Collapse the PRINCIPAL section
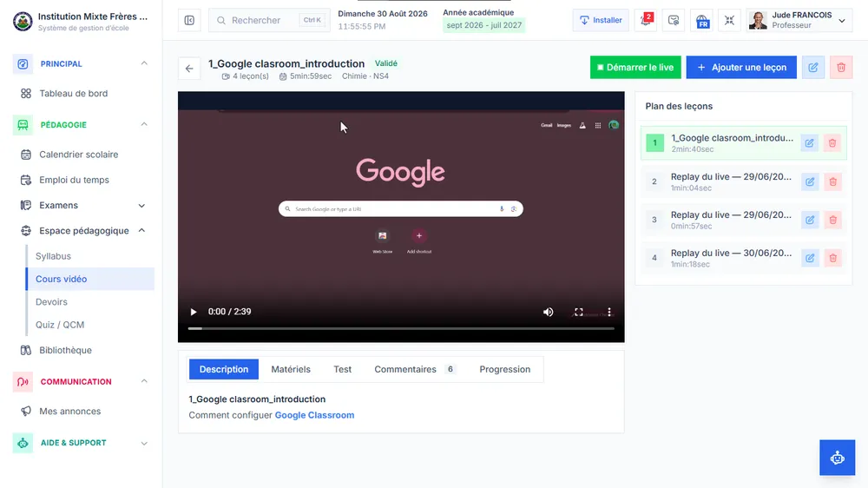The image size is (868, 488). 144,63
